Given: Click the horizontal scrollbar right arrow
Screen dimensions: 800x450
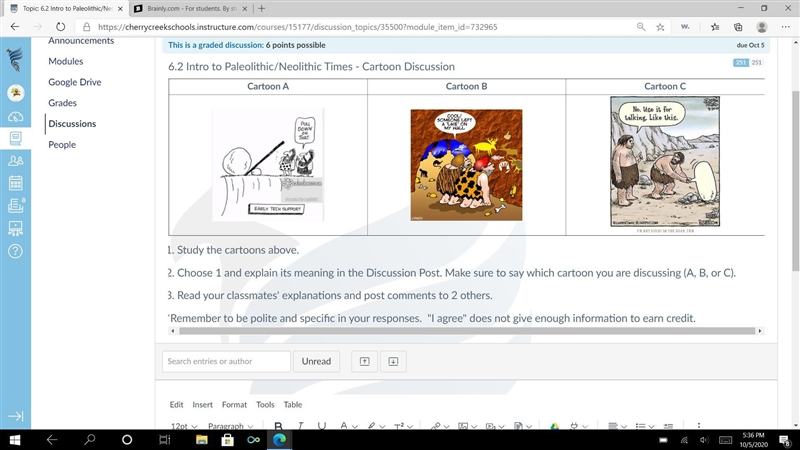Looking at the screenshot, I should coord(760,331).
